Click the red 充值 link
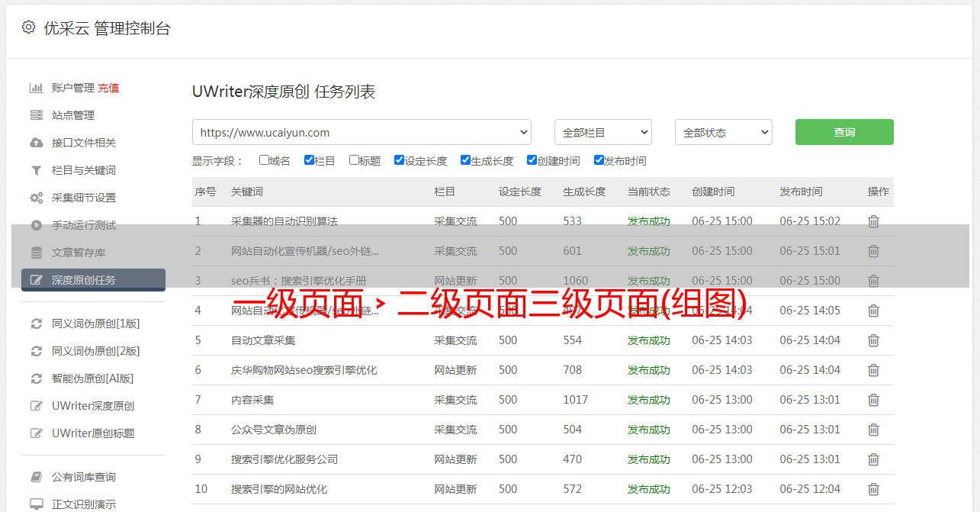980x512 pixels. [x=108, y=88]
